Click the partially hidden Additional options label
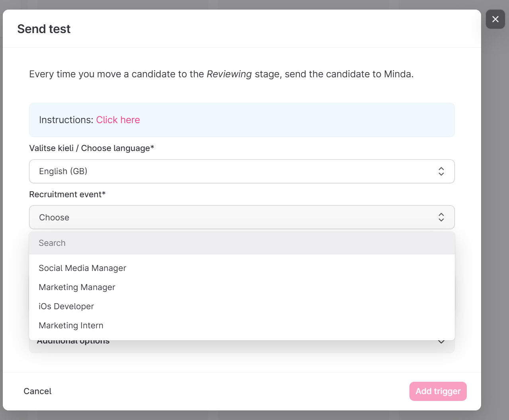 coord(73,343)
